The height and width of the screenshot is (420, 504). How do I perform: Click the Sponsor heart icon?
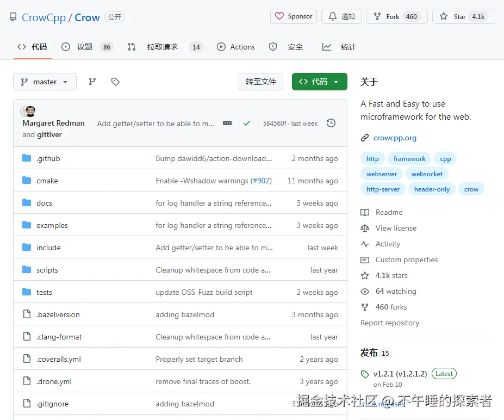click(x=279, y=16)
